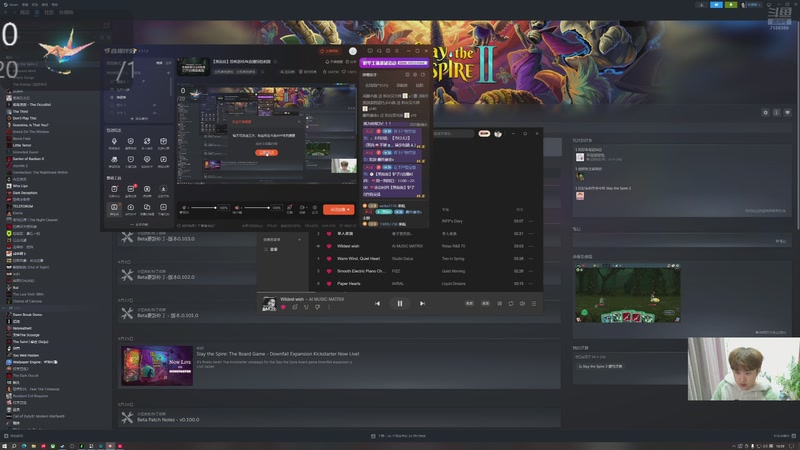The image size is (800, 450).
Task: Toggle heart on Warm Wind, Quiet Heart row
Action: click(329, 258)
